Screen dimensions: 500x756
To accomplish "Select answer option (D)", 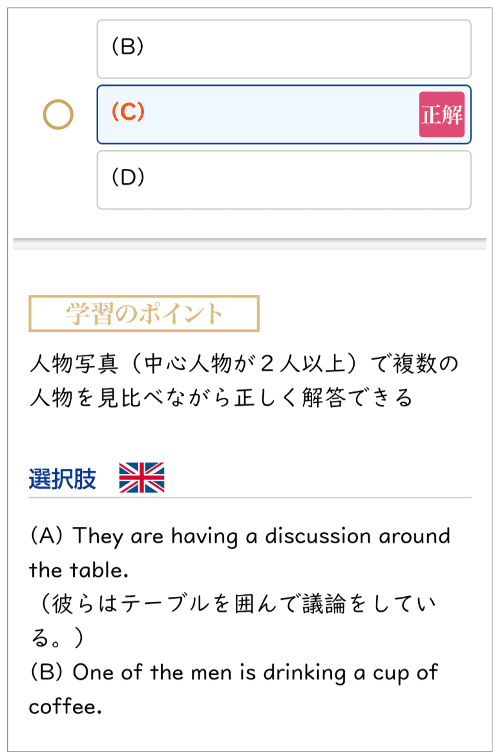I will tap(284, 180).
